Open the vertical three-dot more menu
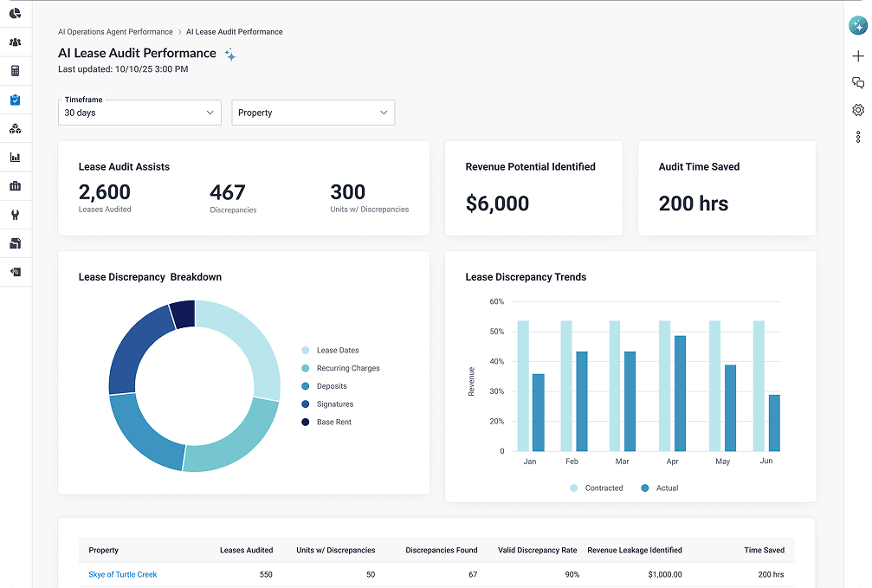Screen dimensions: 872x588 click(858, 137)
